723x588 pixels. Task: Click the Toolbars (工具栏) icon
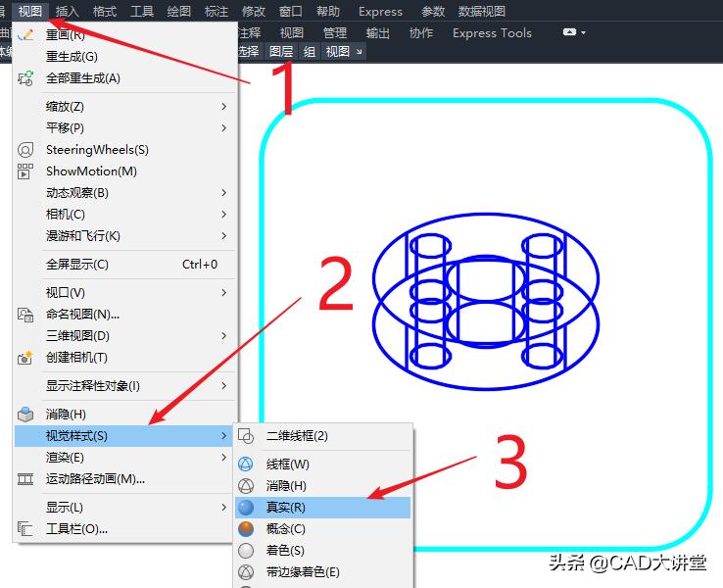click(25, 529)
